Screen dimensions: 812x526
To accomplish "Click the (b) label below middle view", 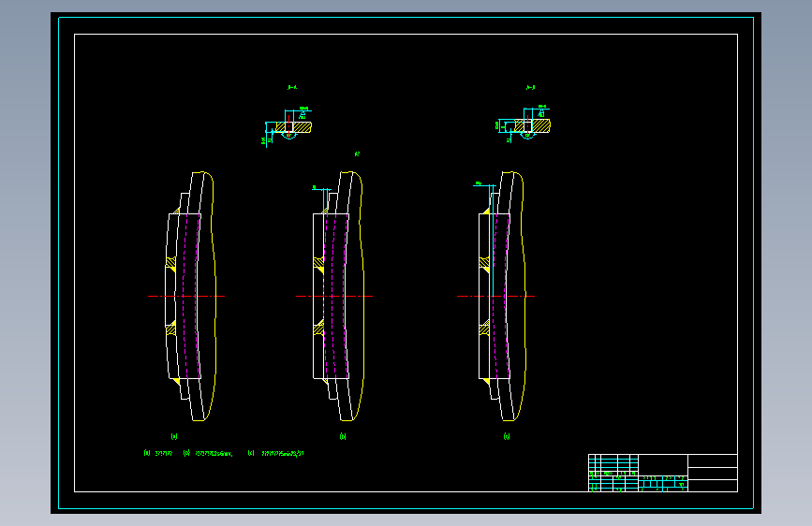I will click(x=342, y=436).
